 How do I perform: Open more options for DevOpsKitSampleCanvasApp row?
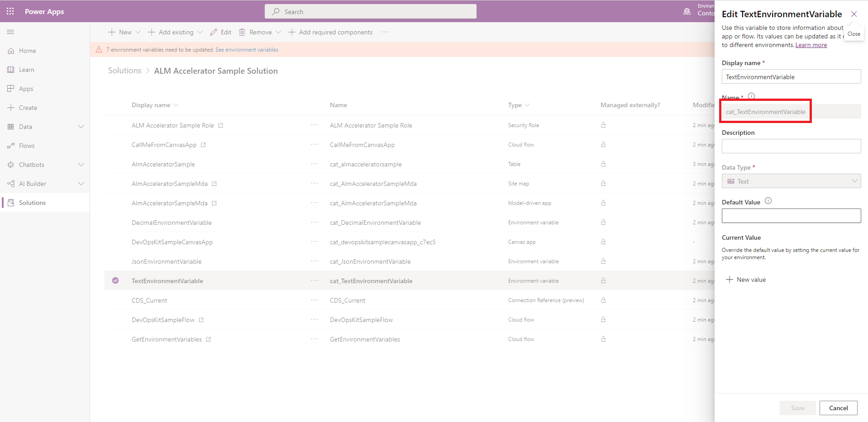tap(315, 242)
